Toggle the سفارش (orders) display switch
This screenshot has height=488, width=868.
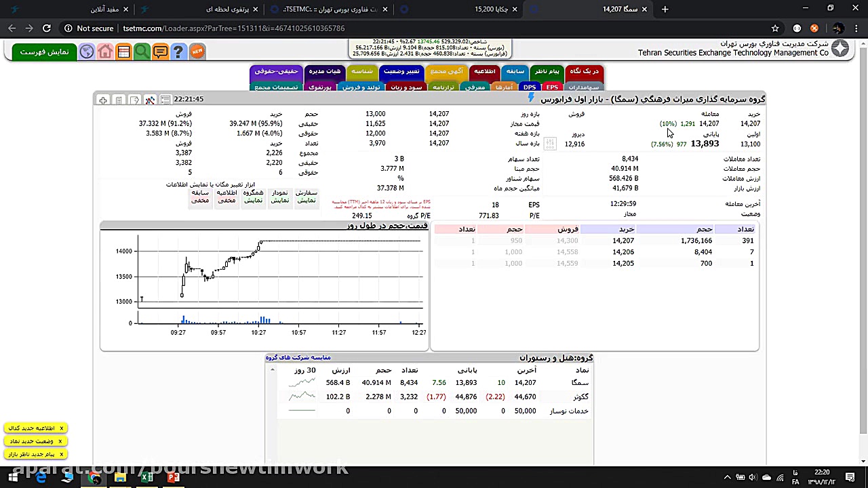tap(307, 197)
